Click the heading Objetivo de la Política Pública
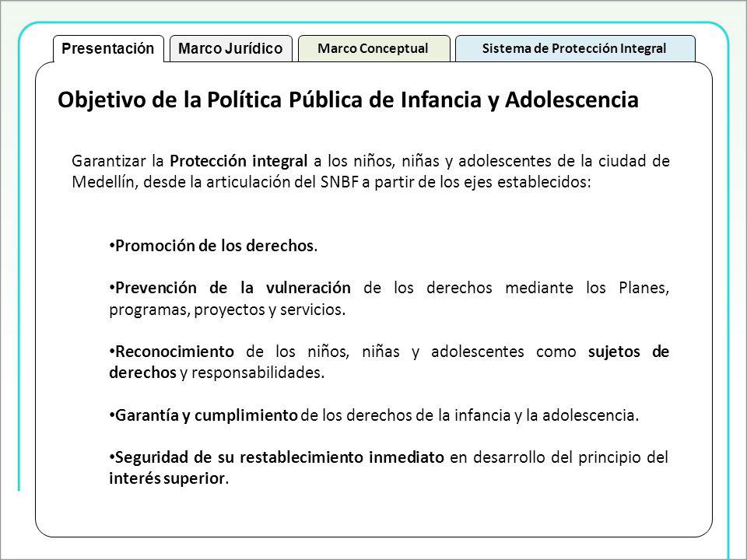 [x=348, y=100]
